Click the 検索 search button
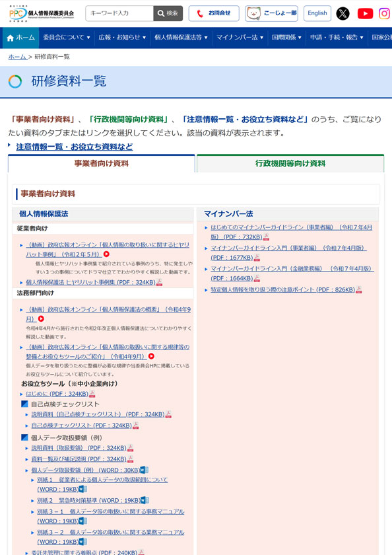The width and height of the screenshot is (392, 555). pyautogui.click(x=168, y=13)
